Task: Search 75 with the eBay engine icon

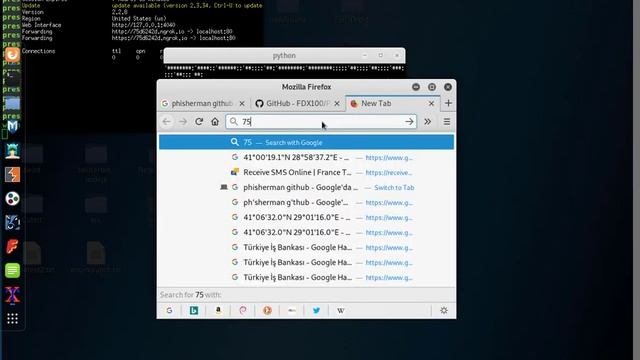Action: point(292,311)
